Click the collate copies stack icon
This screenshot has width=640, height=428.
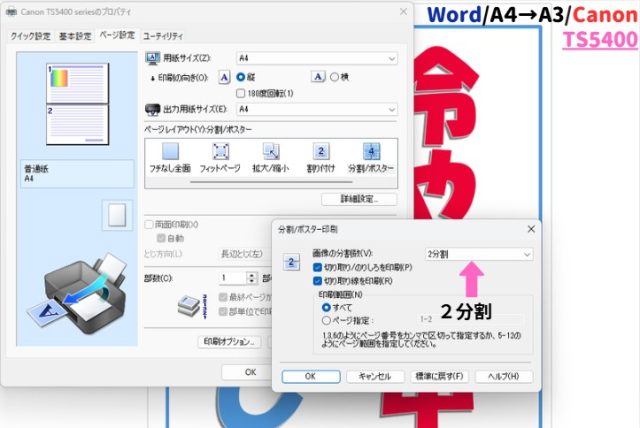click(189, 305)
